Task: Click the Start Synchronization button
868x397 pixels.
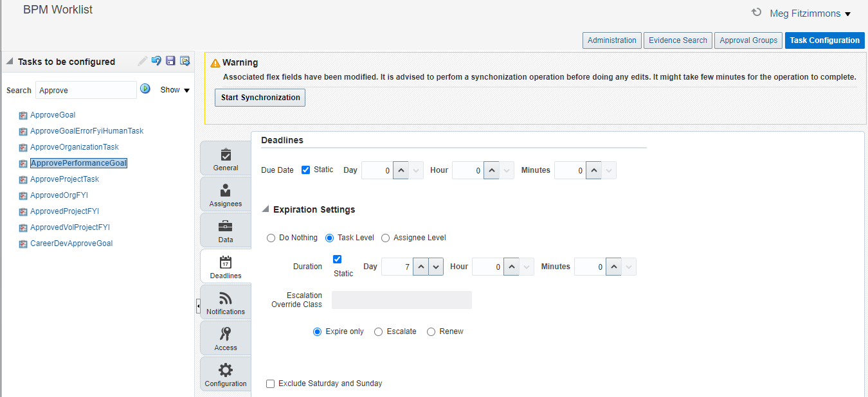Action: [260, 98]
